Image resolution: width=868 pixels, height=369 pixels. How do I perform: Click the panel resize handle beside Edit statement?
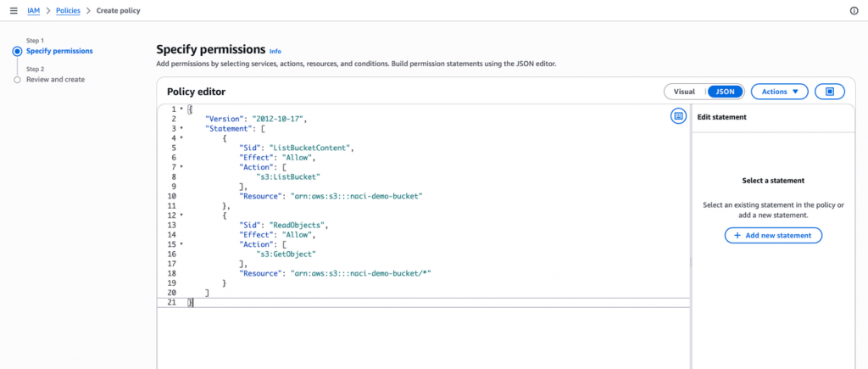pyautogui.click(x=690, y=263)
